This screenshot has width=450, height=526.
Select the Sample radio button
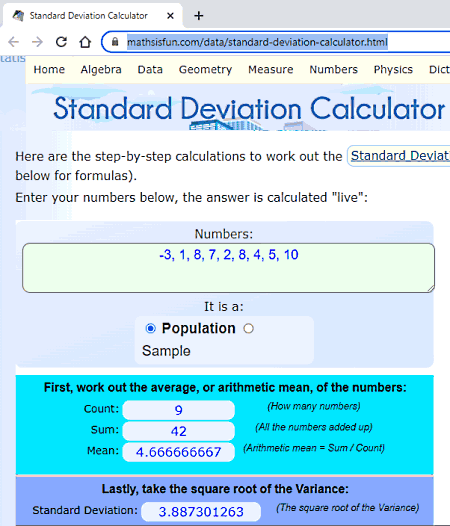click(x=248, y=328)
